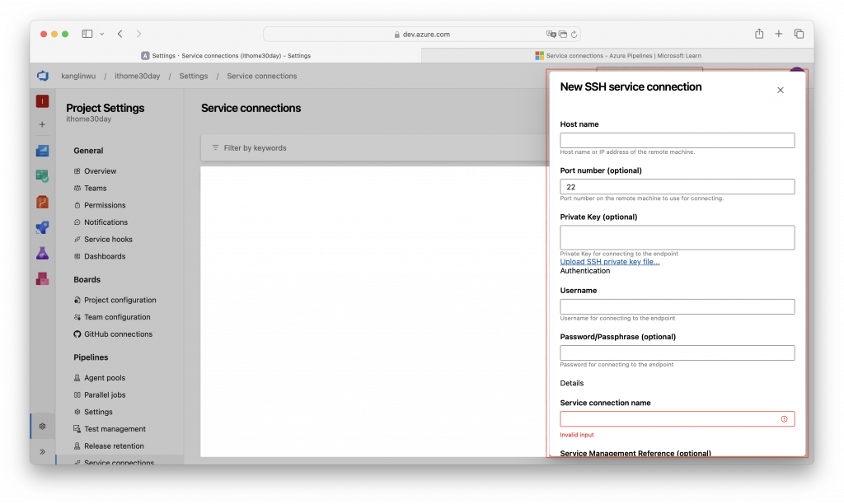Open the Repos hub icon in left rail

coord(43,202)
